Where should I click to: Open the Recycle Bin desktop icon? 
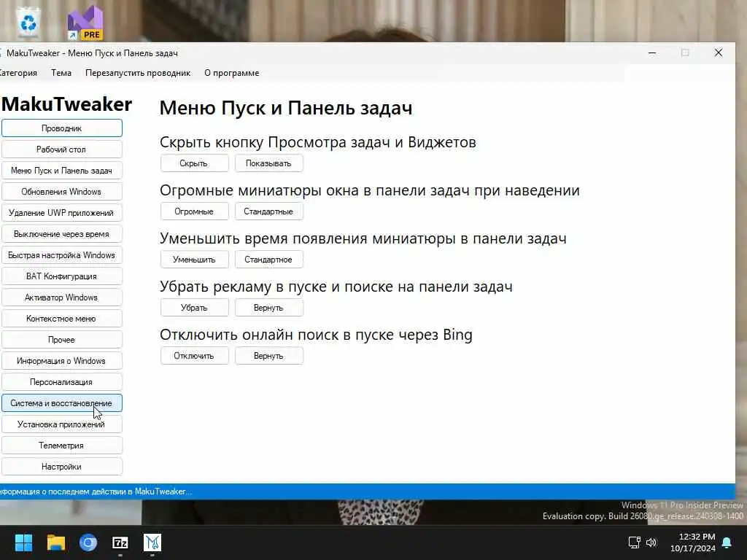28,21
